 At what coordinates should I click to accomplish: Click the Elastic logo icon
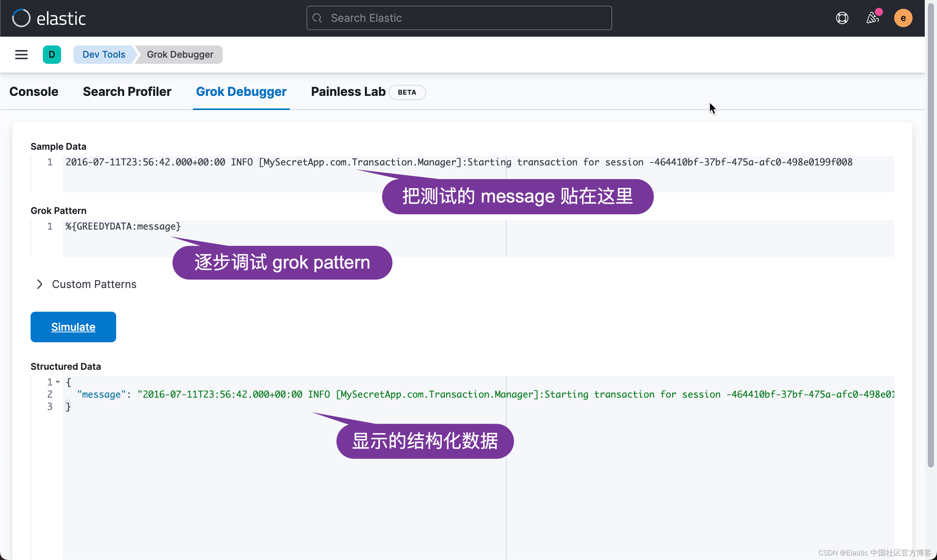[x=21, y=18]
